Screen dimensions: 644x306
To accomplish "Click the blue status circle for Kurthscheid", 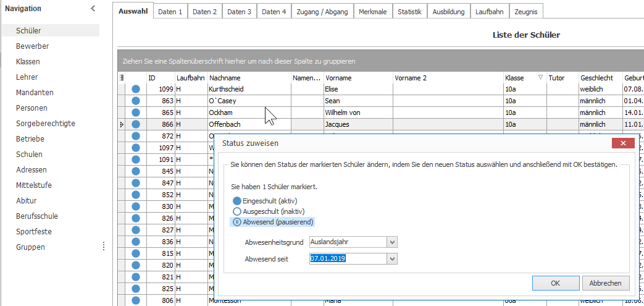I will [136, 89].
